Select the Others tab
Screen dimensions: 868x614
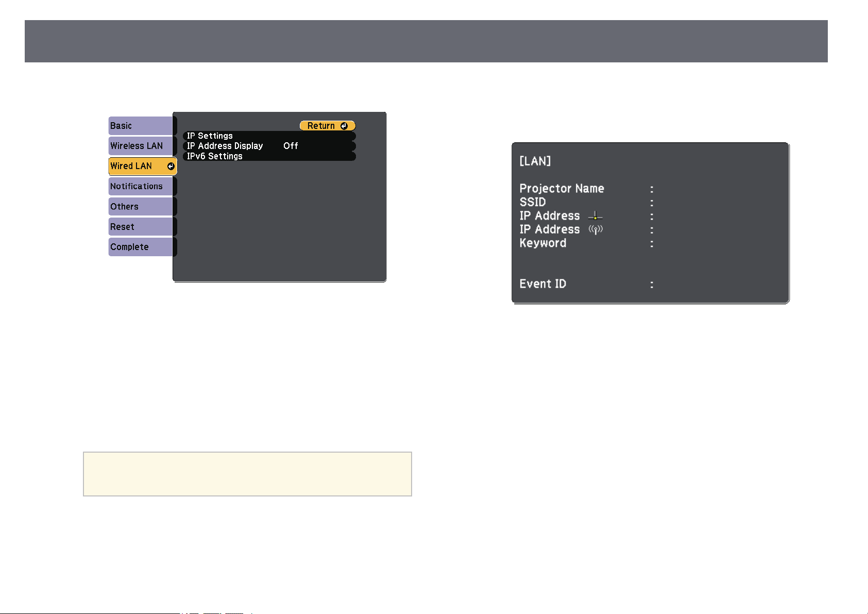(x=141, y=206)
